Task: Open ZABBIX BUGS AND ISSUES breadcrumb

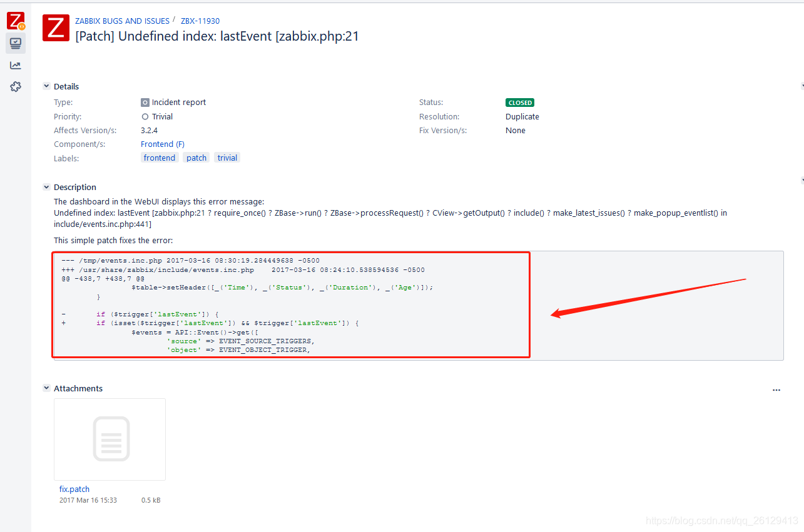Action: click(122, 21)
